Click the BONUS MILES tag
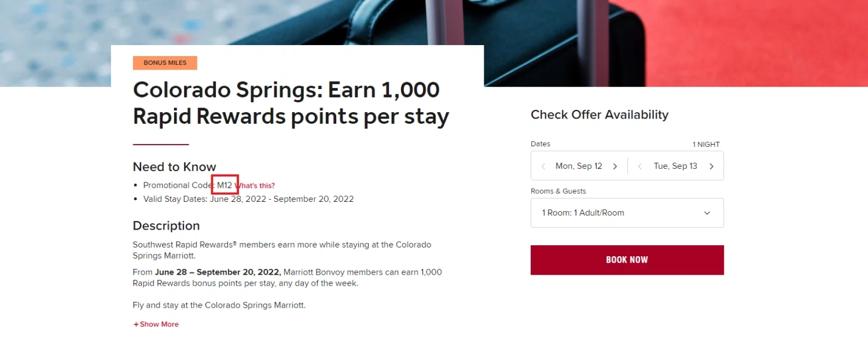Image resolution: width=868 pixels, height=358 pixels. [165, 63]
